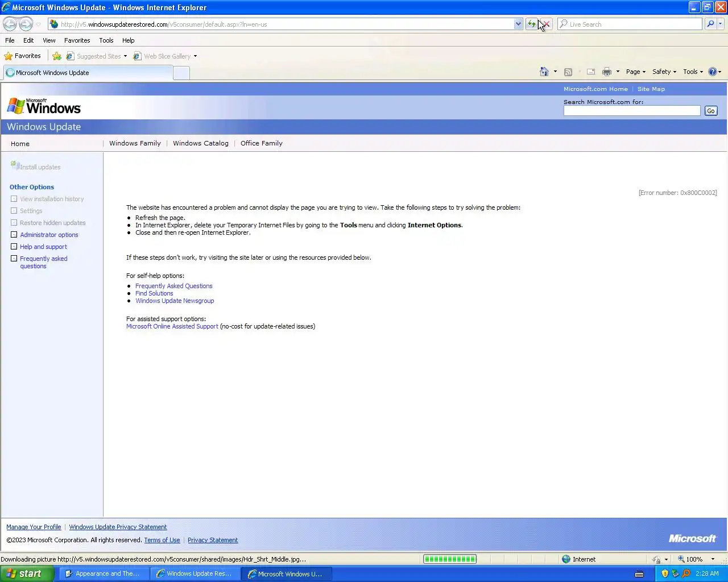
Task: Expand the Suggested Sites dropdown
Action: click(125, 56)
